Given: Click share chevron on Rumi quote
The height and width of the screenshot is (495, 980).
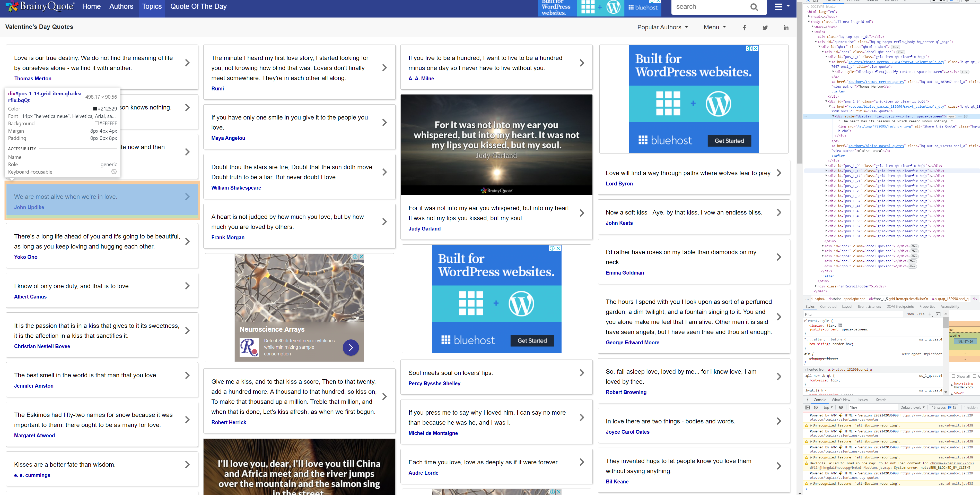Looking at the screenshot, I should coord(385,68).
